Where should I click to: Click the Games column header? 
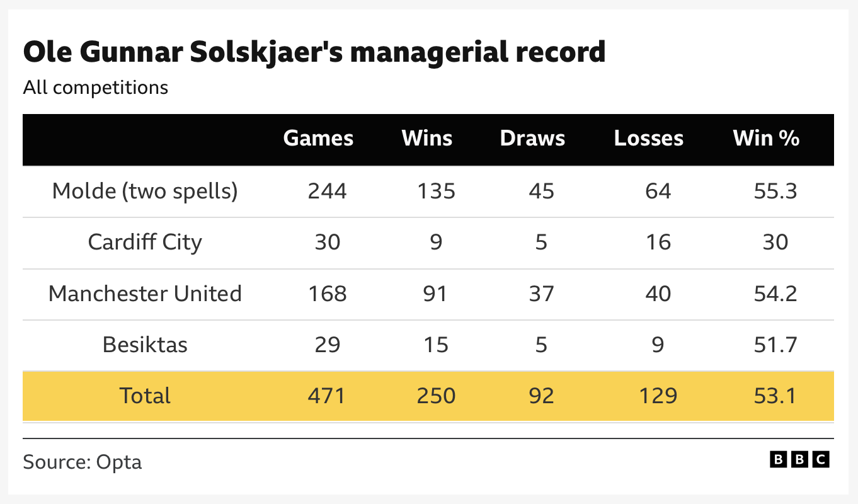click(x=318, y=139)
